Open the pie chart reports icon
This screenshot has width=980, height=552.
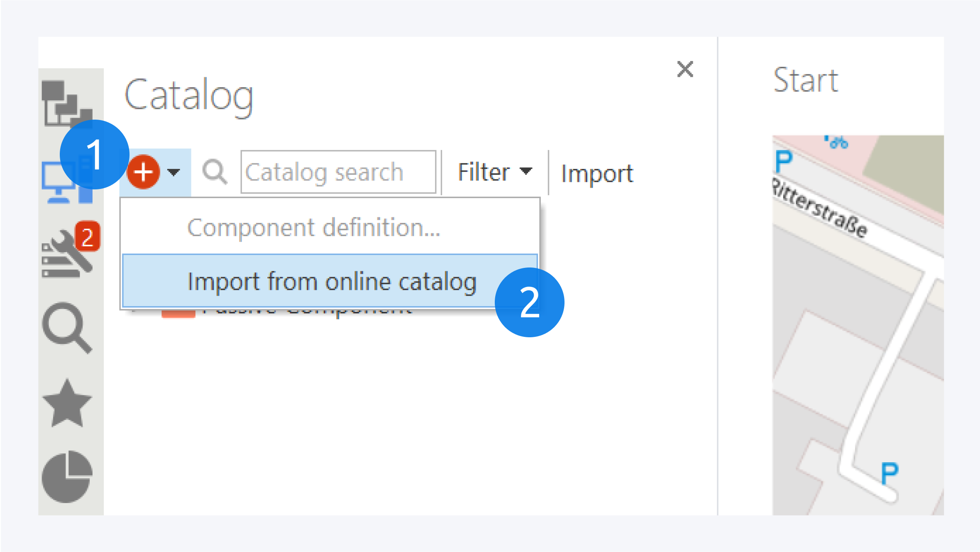67,476
